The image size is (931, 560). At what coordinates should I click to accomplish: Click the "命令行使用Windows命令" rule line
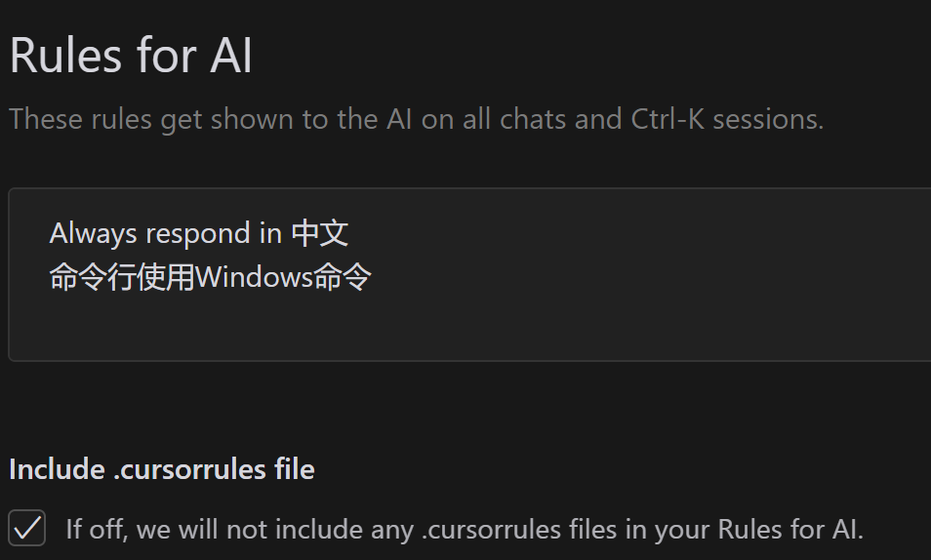tap(210, 277)
